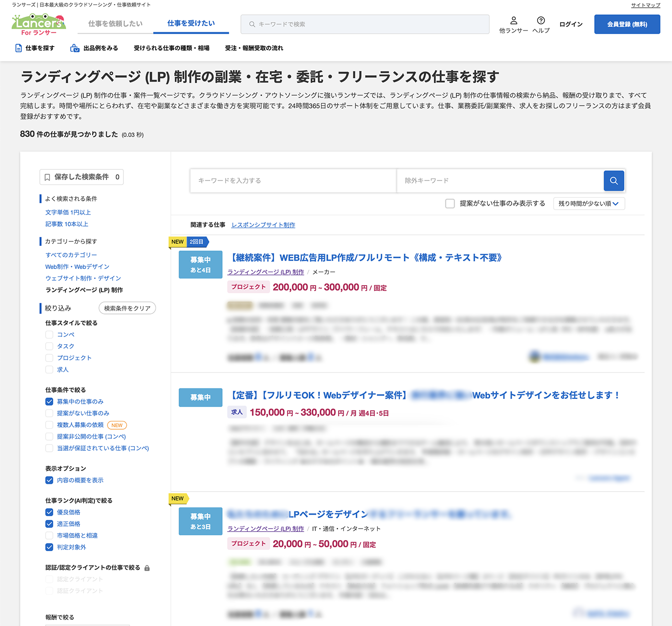Image resolution: width=672 pixels, height=626 pixels.
Task: Open the サイトマップ link
Action: coord(646,5)
